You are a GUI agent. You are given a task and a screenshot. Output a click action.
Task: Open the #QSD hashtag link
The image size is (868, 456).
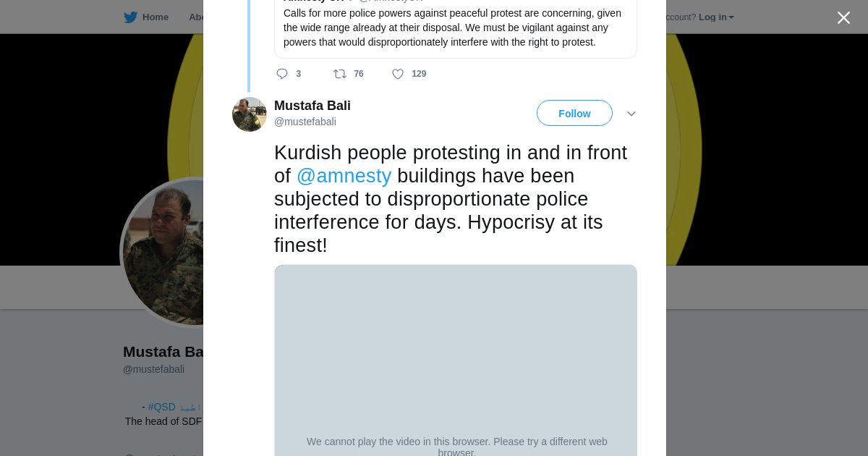click(x=161, y=407)
